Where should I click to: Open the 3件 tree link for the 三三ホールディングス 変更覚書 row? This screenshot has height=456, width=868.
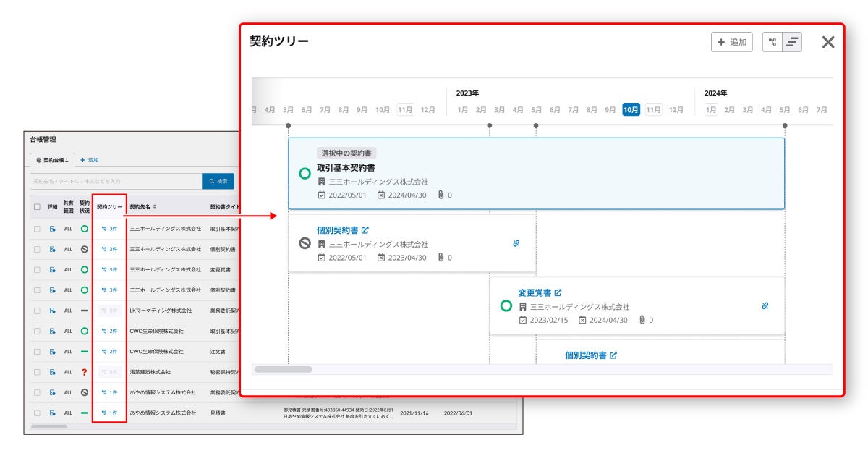(110, 269)
